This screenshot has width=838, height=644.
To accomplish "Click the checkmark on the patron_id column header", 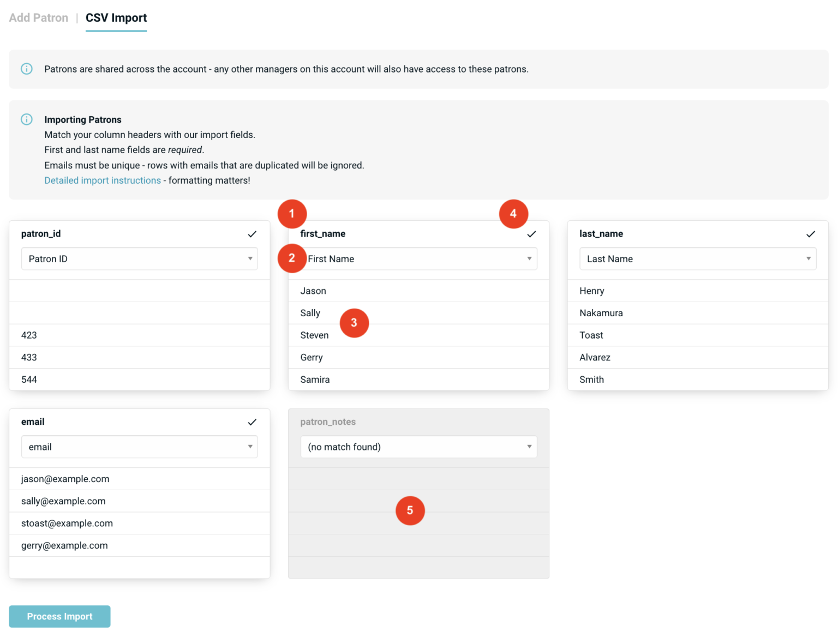I will 252,234.
